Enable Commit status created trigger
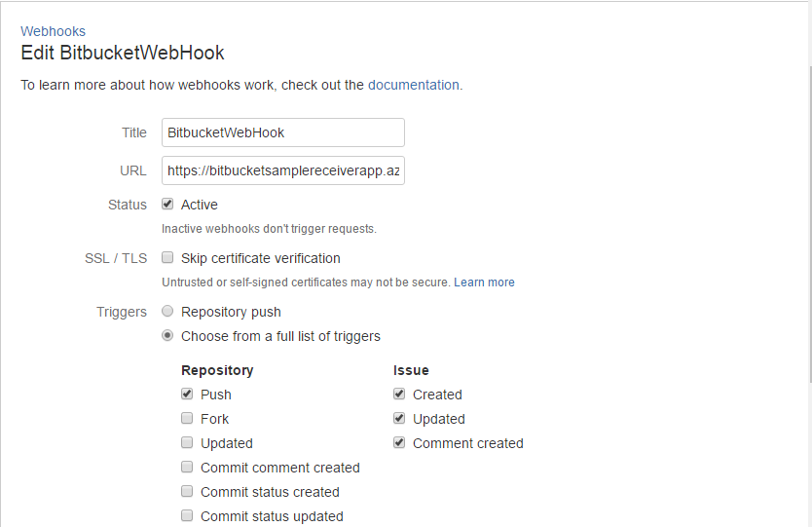This screenshot has height=527, width=812. point(187,491)
